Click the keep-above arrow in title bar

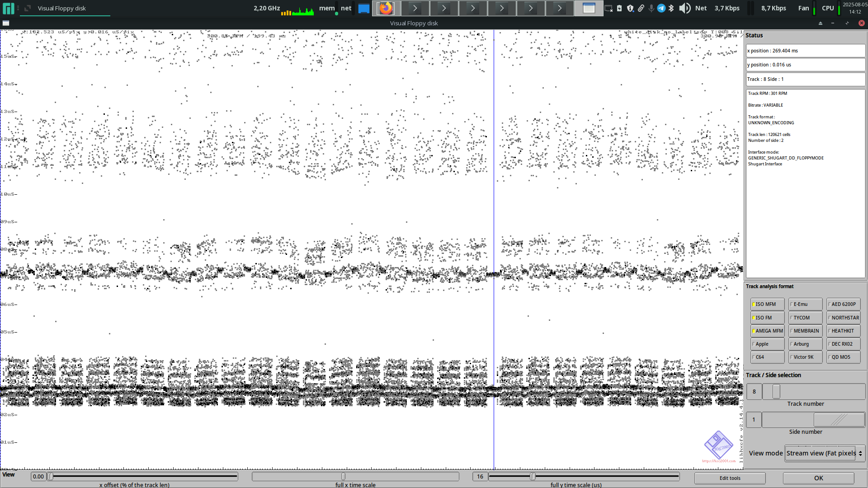821,23
